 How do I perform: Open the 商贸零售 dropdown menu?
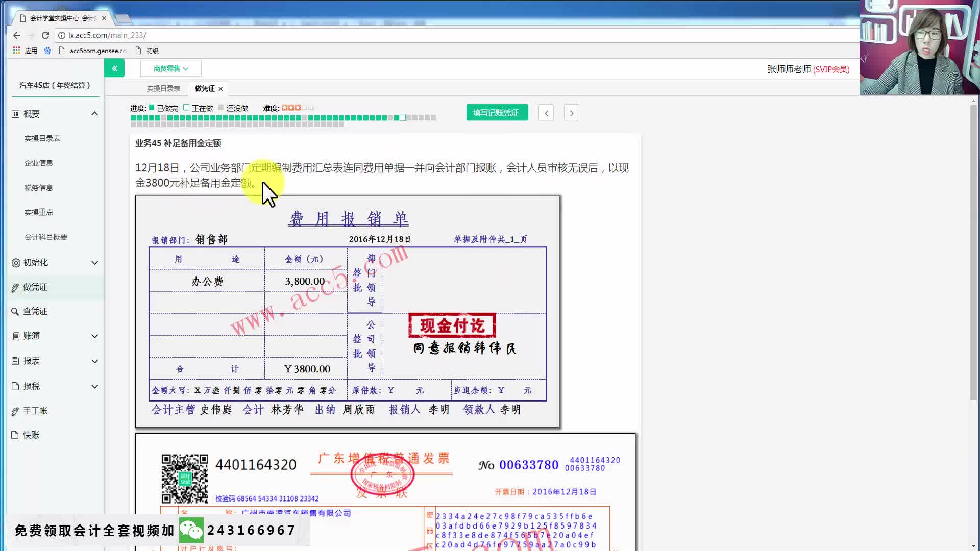(170, 68)
